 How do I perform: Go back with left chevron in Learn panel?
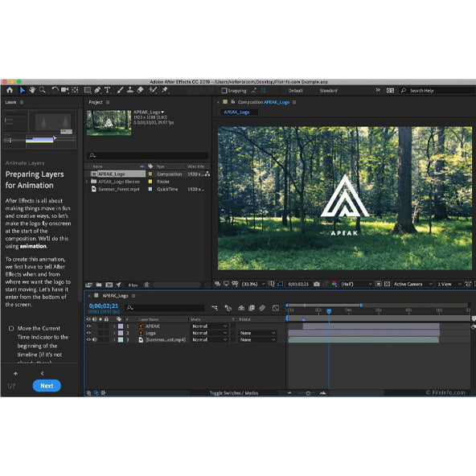tap(42, 373)
